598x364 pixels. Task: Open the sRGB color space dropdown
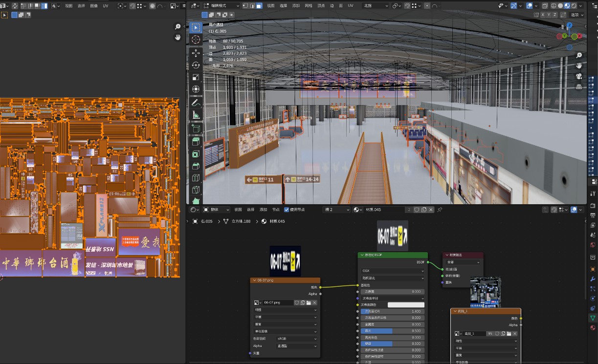297,339
